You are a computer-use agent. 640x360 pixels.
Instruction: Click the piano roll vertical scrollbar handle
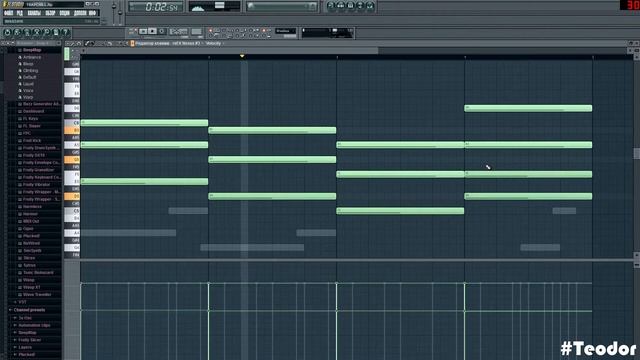click(636, 153)
